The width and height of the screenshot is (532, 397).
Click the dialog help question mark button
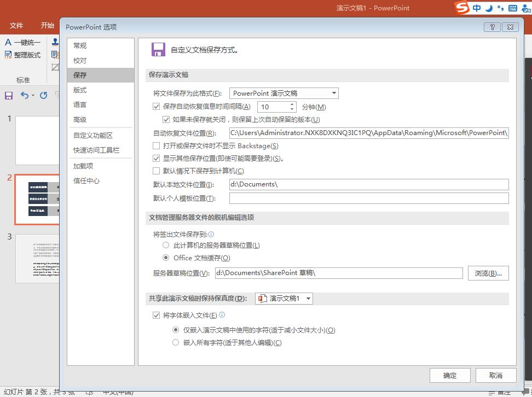tap(493, 27)
